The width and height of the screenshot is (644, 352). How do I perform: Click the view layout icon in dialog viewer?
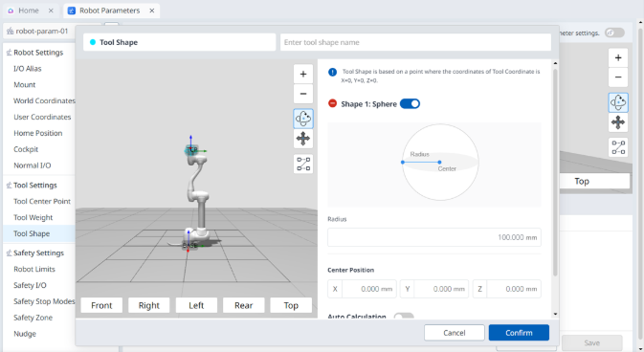(x=303, y=164)
